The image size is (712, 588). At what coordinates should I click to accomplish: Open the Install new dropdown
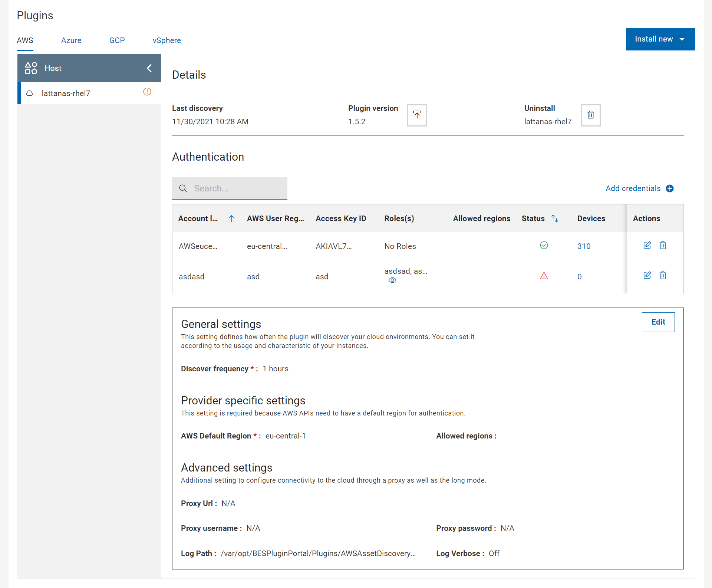coord(660,39)
